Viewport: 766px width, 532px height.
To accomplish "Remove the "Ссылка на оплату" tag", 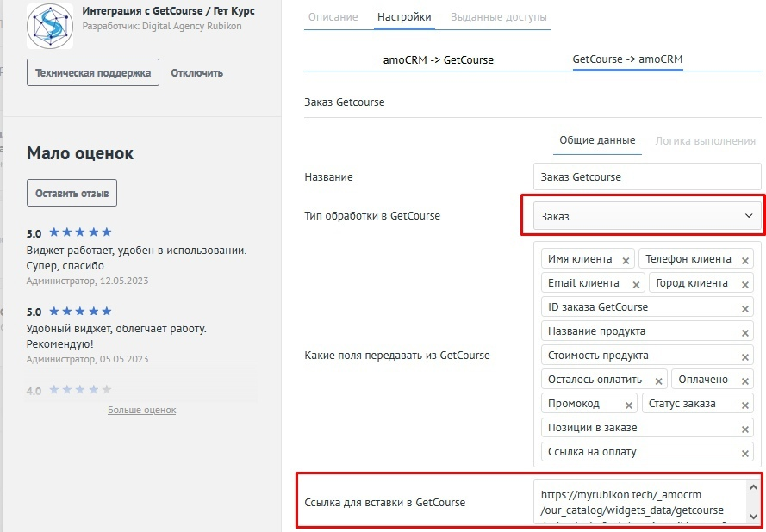I will coord(746,451).
